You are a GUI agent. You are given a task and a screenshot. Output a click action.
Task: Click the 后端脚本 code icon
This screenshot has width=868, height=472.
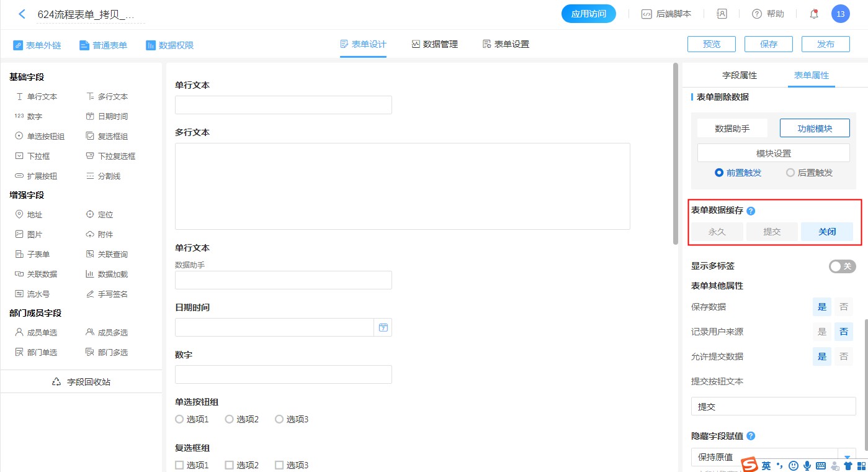click(x=647, y=14)
